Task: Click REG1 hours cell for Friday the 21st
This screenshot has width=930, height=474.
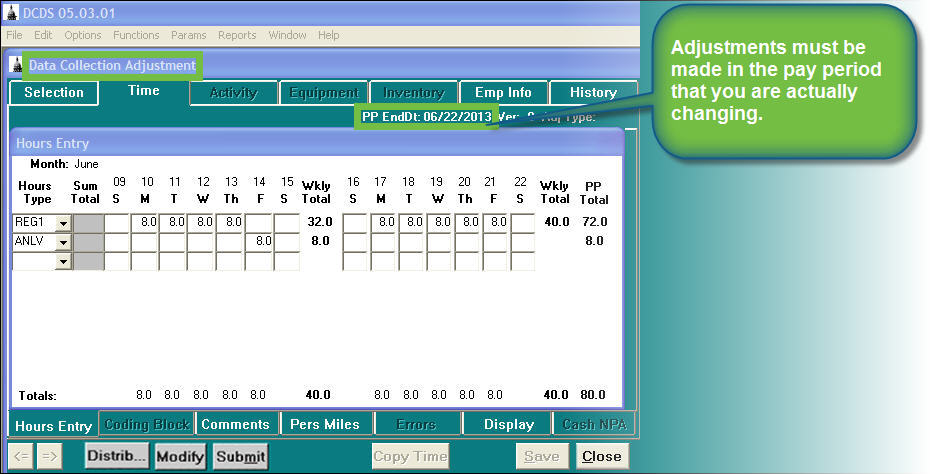Action: click(495, 222)
